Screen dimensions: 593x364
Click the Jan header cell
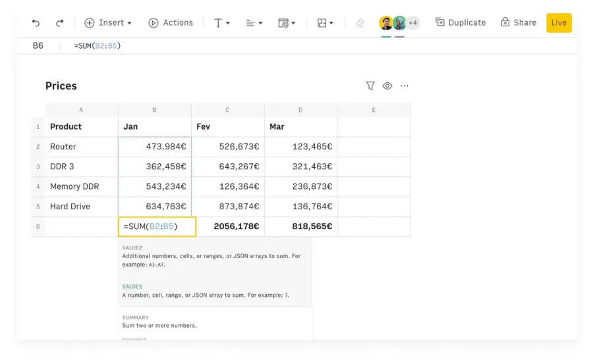tap(154, 126)
